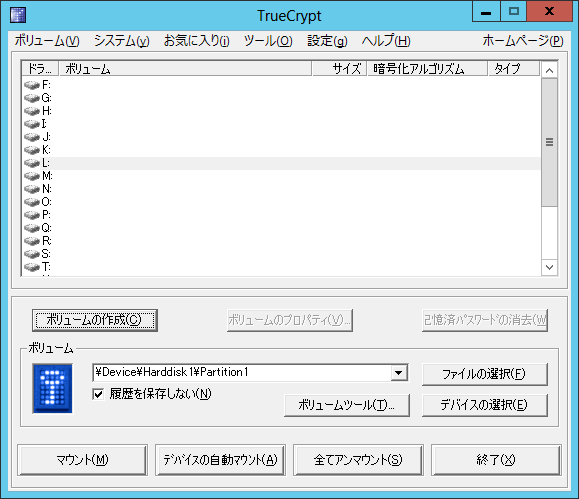Viewport: 579px width, 499px height.
Task: Click the drive list scrollbar thumb
Action: coord(549,142)
